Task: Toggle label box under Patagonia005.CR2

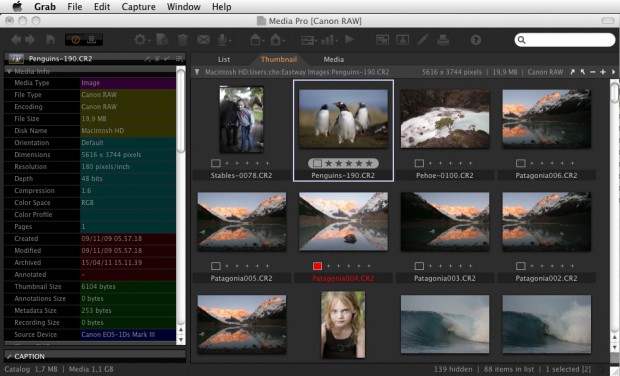Action: [215, 266]
